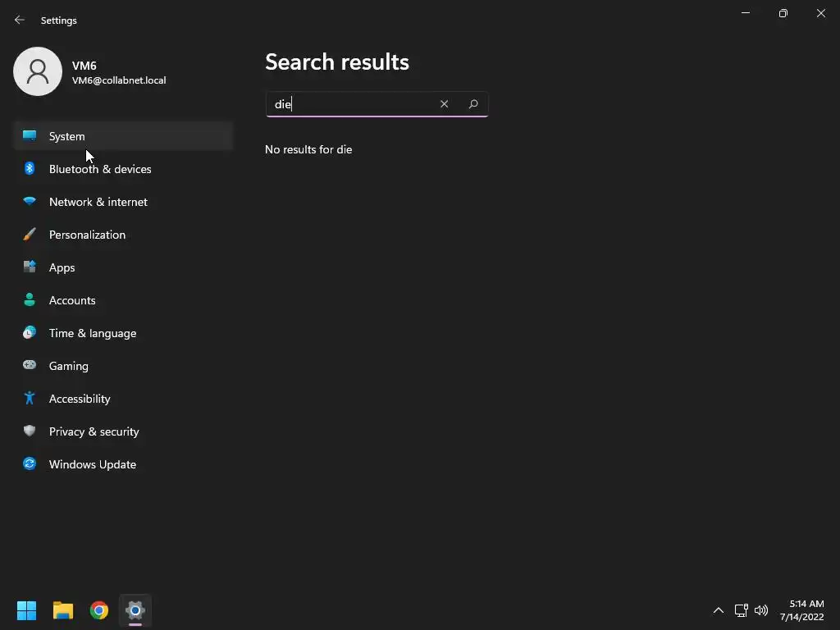
Task: Launch Google Chrome from the taskbar
Action: tap(99, 610)
